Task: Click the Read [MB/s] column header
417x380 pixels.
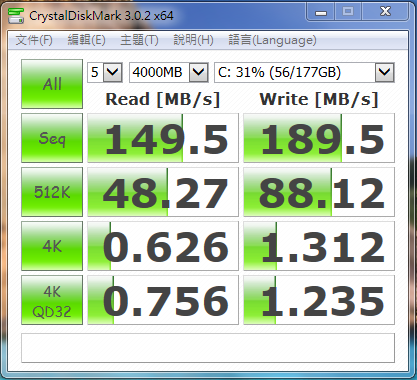Action: tap(163, 99)
